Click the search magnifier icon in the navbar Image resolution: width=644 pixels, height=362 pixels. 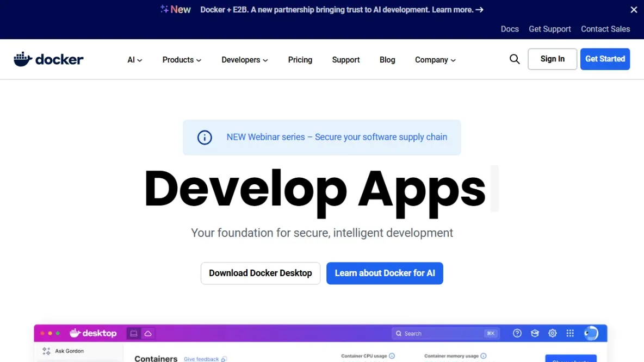pos(514,59)
